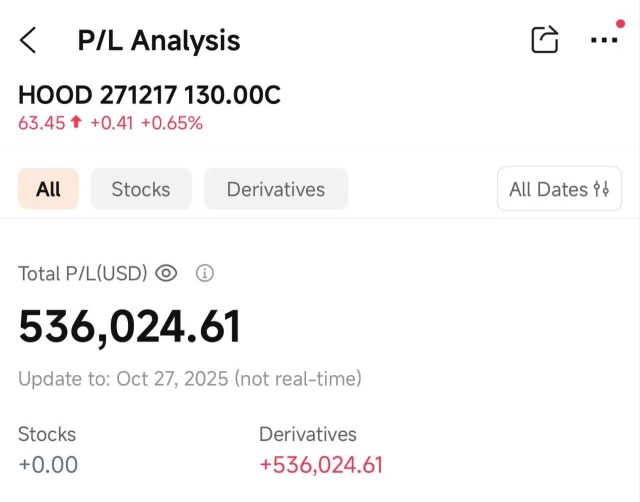
Task: Tap the share icon in header
Action: [544, 40]
